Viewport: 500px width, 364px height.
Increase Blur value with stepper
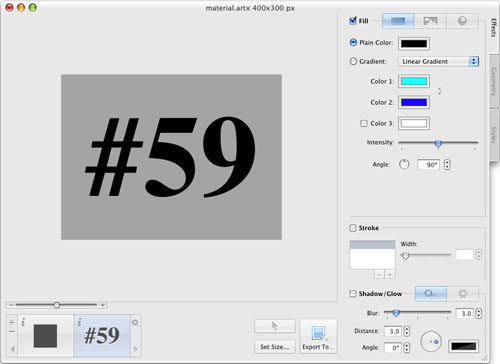tap(479, 311)
